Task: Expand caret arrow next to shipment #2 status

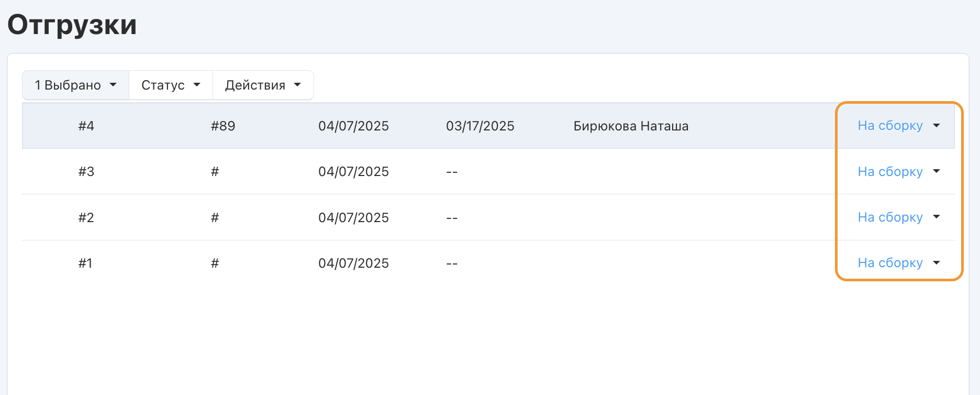Action: tap(937, 217)
